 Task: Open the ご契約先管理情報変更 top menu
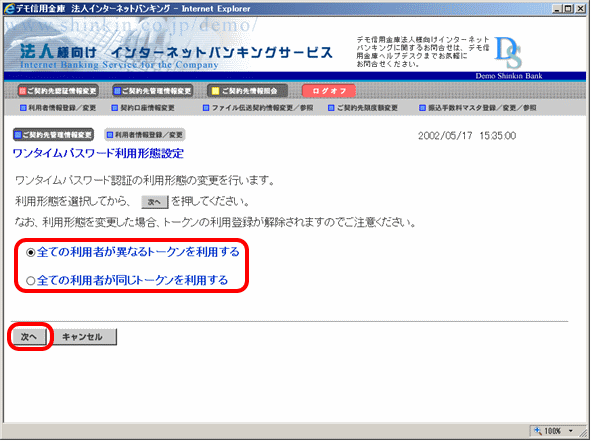click(x=153, y=91)
